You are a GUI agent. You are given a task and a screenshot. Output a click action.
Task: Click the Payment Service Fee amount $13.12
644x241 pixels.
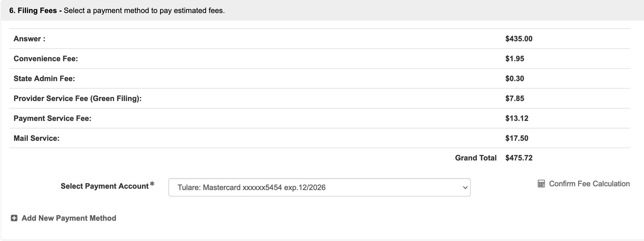(x=516, y=118)
